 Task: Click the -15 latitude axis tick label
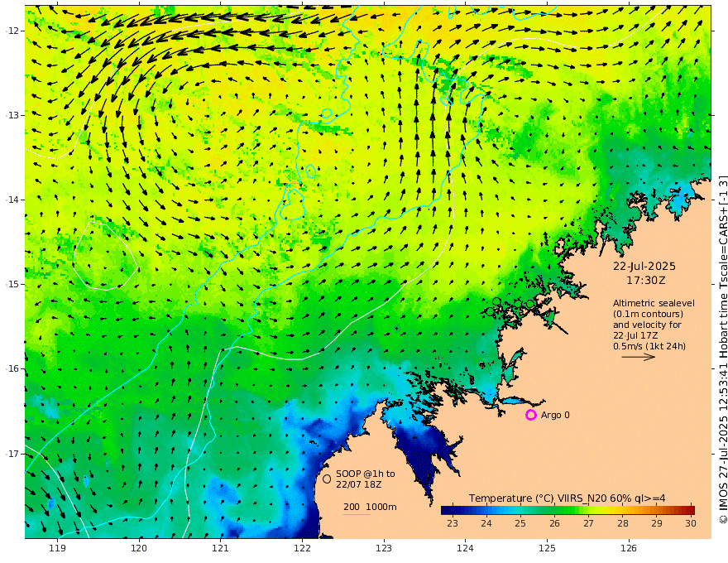tap(12, 284)
